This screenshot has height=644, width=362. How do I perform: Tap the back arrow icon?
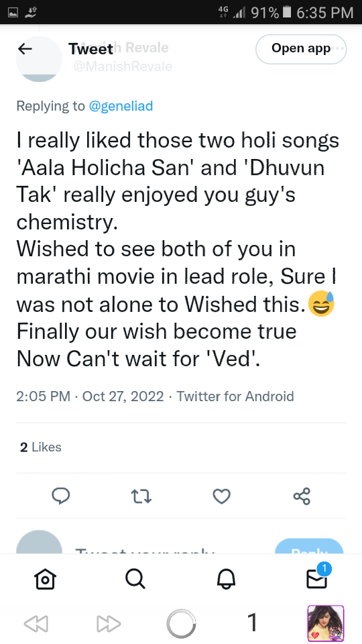(25, 49)
